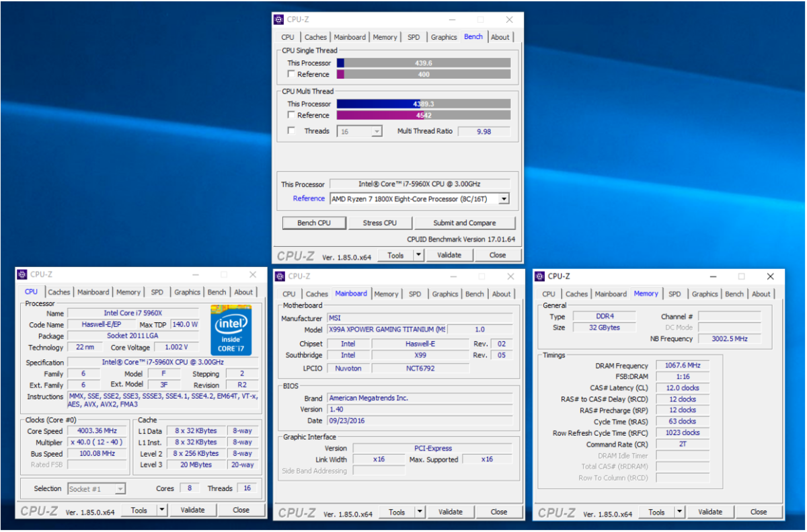The width and height of the screenshot is (807, 532).
Task: Enable the Reference checkbox under CPU Multi Thread
Action: pos(292,115)
